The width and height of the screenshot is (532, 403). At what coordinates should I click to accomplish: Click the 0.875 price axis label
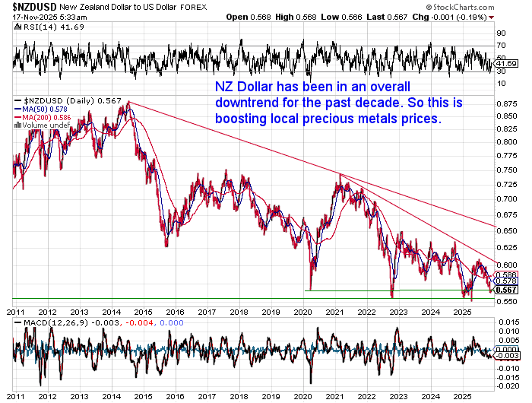(507, 104)
